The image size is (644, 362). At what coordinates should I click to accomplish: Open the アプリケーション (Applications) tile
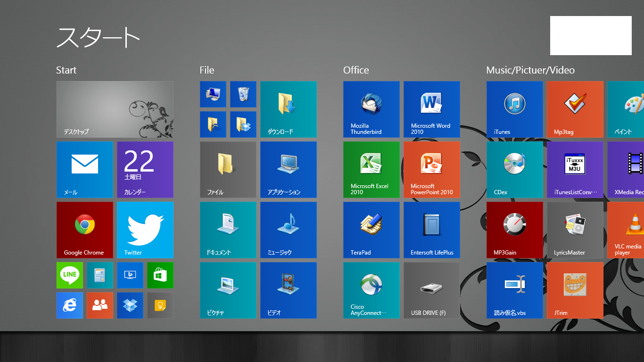click(289, 170)
